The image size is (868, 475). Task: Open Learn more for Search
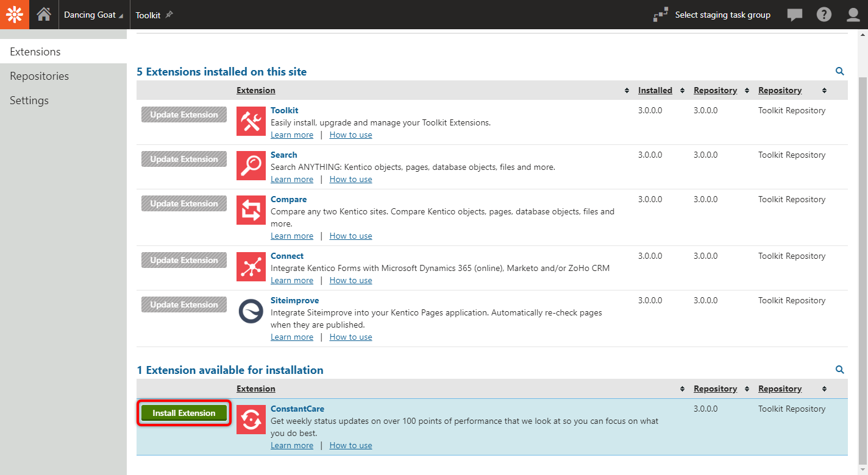tap(292, 179)
